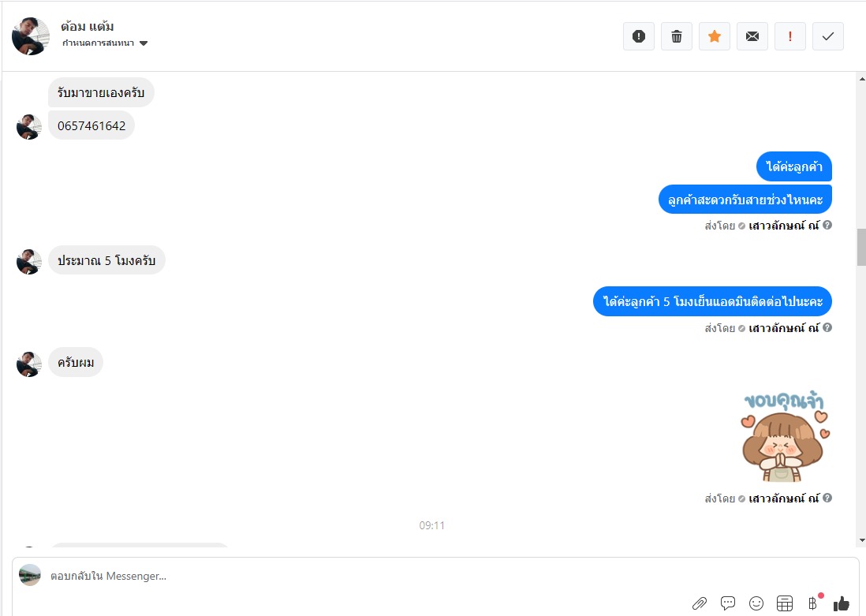This screenshot has width=866, height=616.
Task: Open the emoji picker smiley icon
Action: point(756,603)
